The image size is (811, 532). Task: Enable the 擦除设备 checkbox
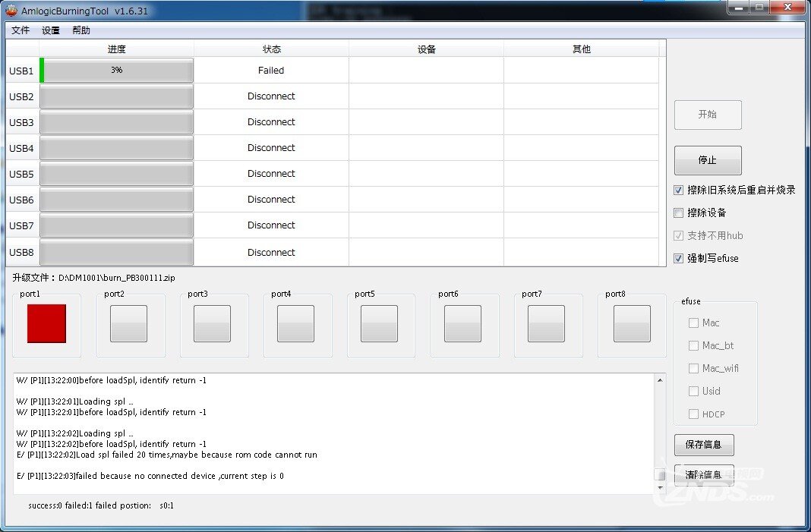(x=679, y=213)
